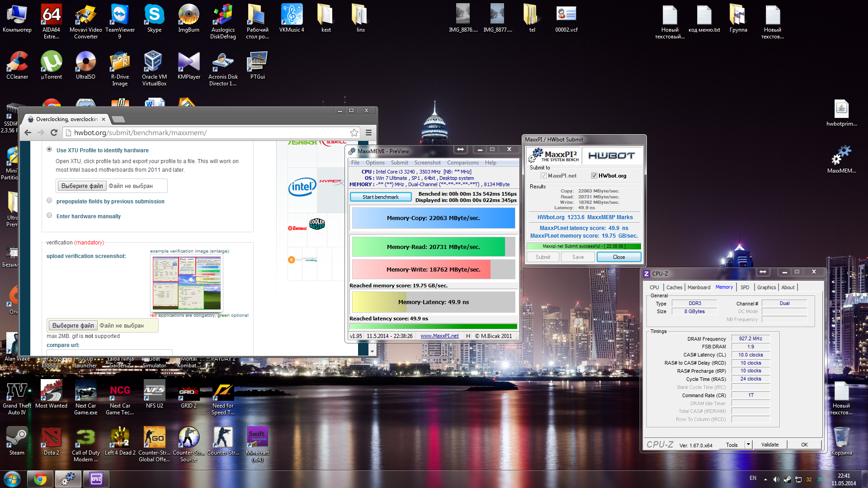This screenshot has width=868, height=488.
Task: Switch to CPU-Z Caches tab
Action: (674, 287)
